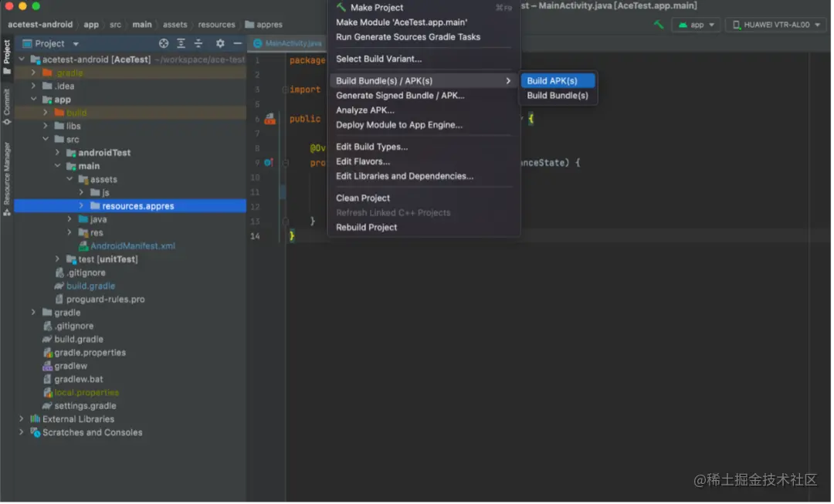The image size is (834, 504).
Task: Select Analyze APK... menu item
Action: click(x=425, y=110)
